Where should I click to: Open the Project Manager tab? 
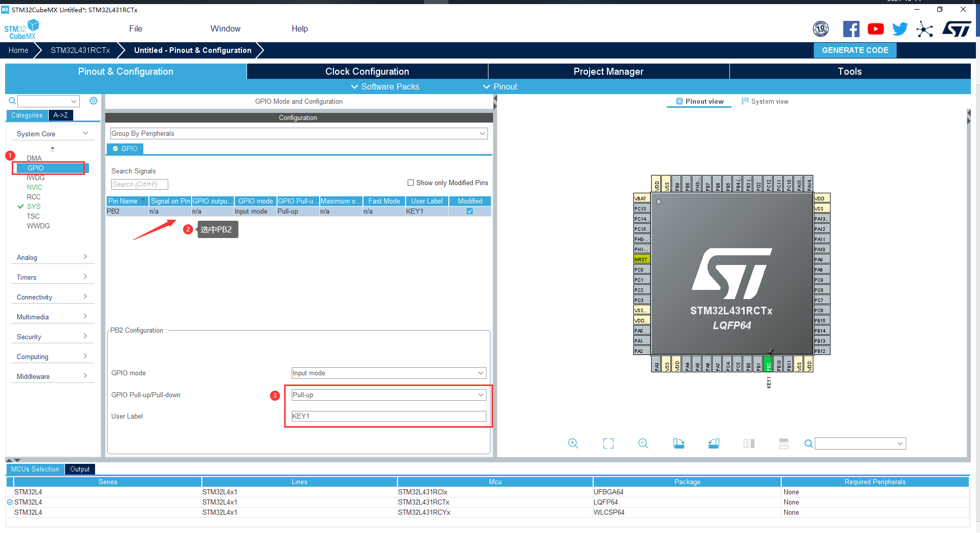(608, 71)
